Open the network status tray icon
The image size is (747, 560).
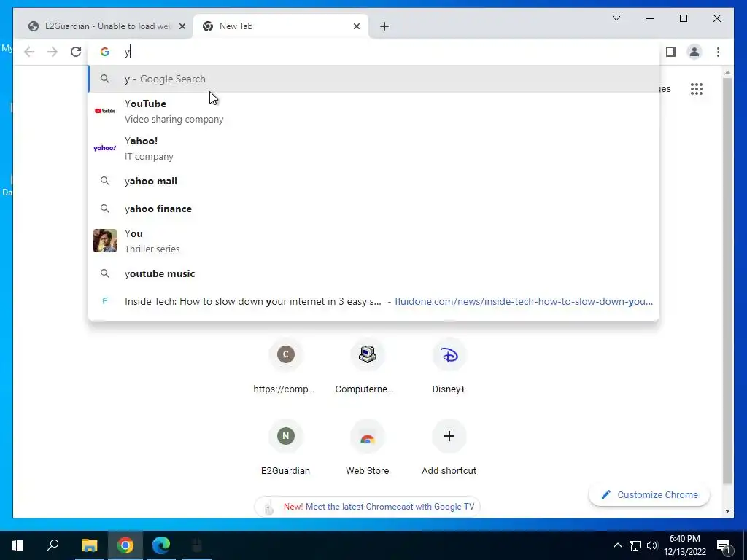pyautogui.click(x=635, y=545)
